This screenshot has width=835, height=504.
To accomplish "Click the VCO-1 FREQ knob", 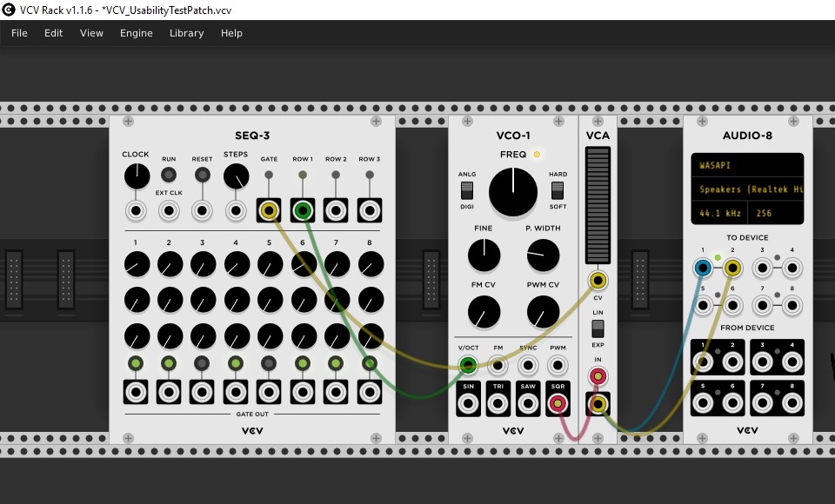I will pyautogui.click(x=513, y=192).
